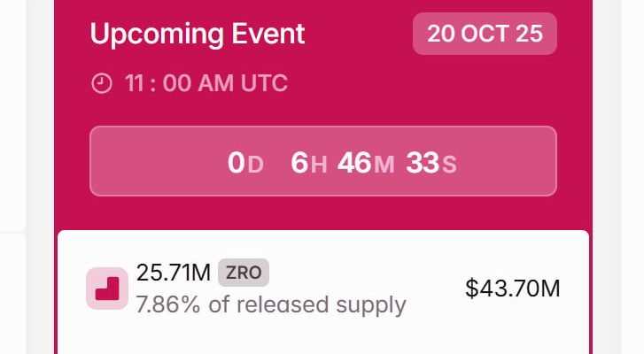
Task: Click the letter D days unit label
Action: [256, 165]
